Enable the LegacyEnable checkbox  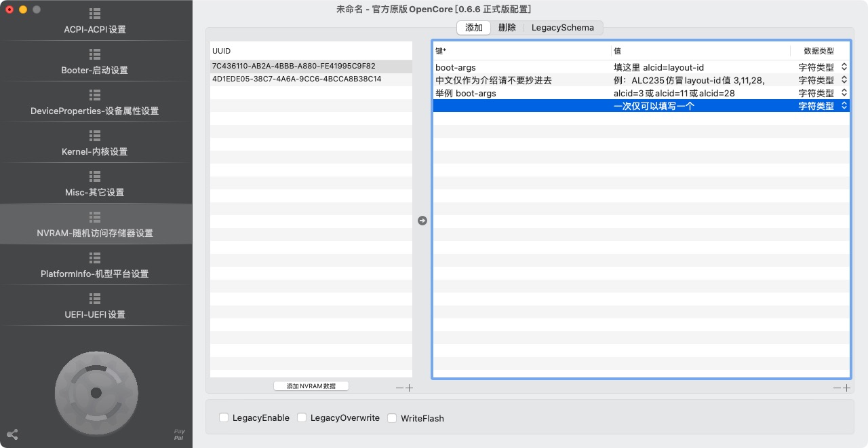pos(224,418)
